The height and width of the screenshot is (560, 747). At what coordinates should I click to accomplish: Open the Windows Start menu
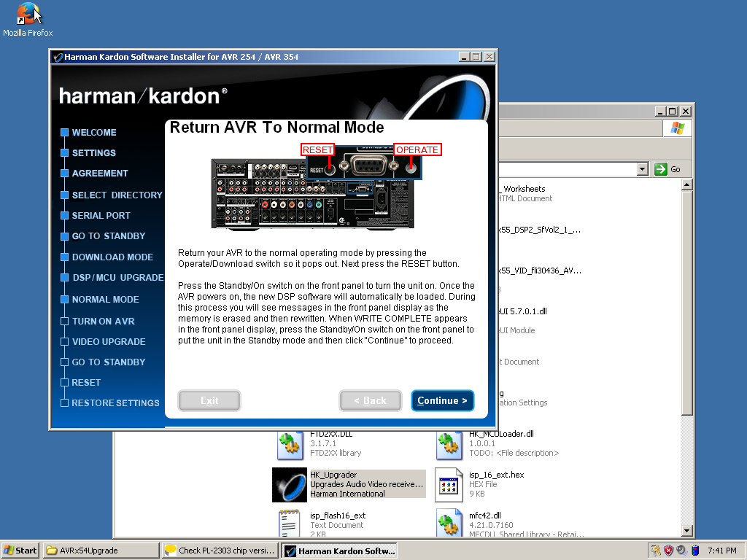click(x=20, y=551)
